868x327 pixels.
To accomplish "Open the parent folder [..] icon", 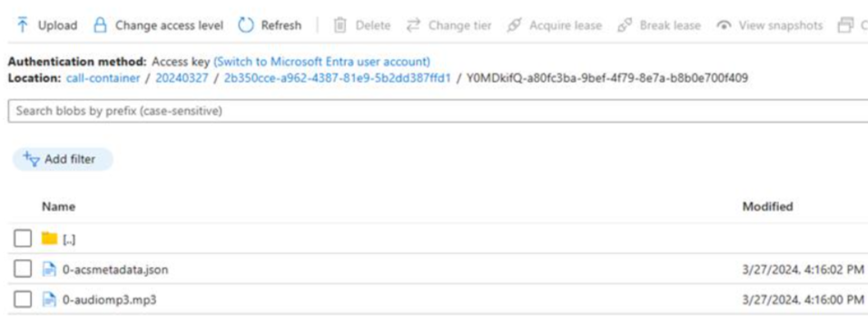I will (49, 238).
